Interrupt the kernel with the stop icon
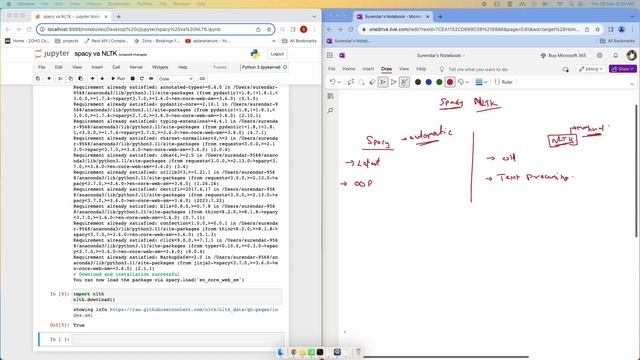The width and height of the screenshot is (640, 360). (132, 78)
